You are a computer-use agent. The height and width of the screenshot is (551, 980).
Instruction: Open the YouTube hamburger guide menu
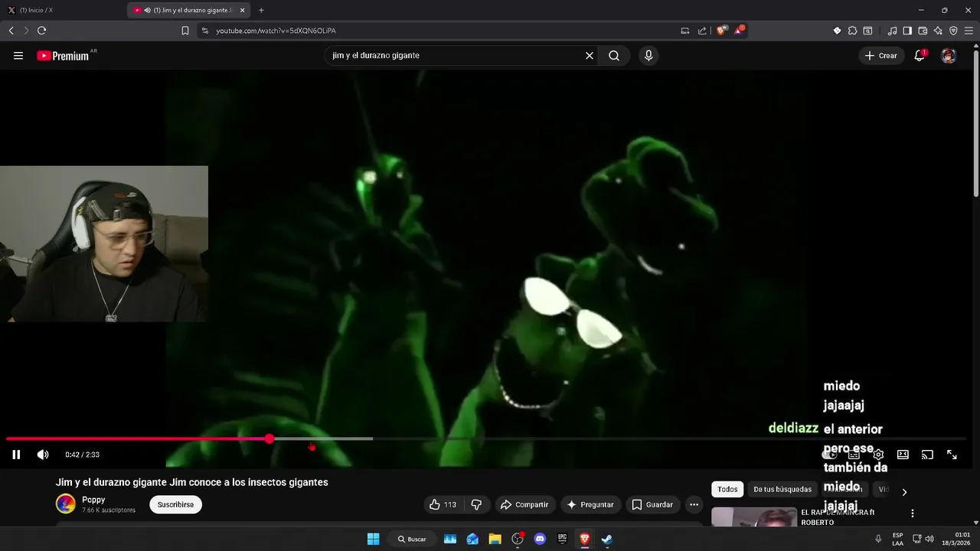[18, 55]
